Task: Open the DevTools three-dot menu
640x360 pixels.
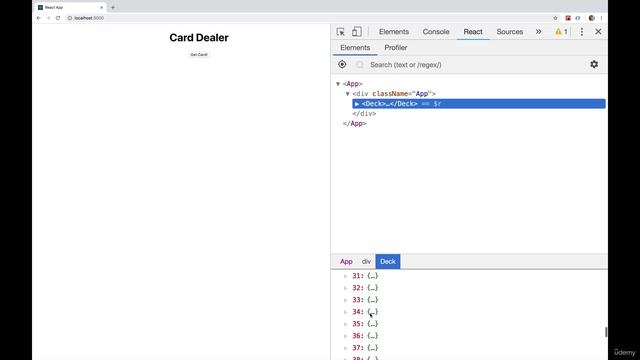Action: tap(582, 32)
